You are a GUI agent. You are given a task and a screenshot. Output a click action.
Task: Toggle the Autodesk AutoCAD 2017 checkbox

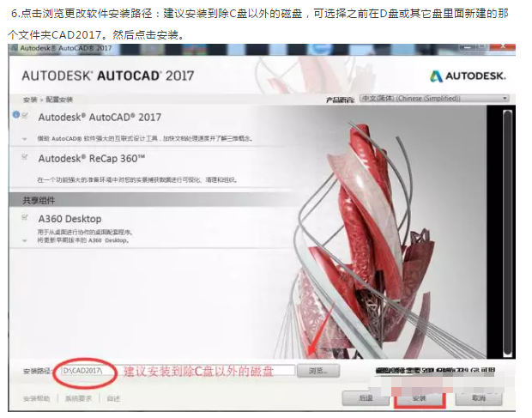tap(25, 116)
